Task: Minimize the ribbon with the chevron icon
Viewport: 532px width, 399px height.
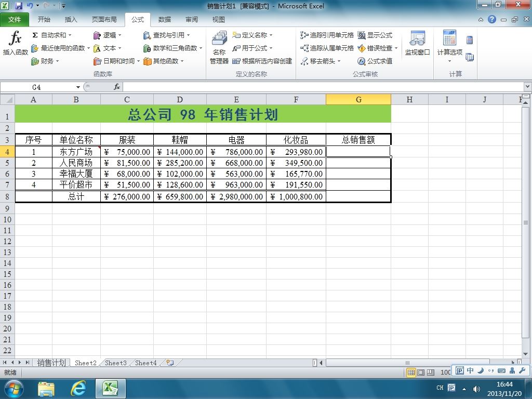Action: tap(481, 20)
